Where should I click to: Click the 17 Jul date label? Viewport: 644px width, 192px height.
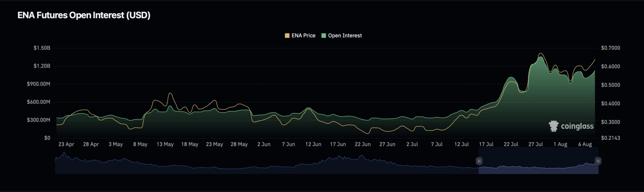[x=486, y=144]
